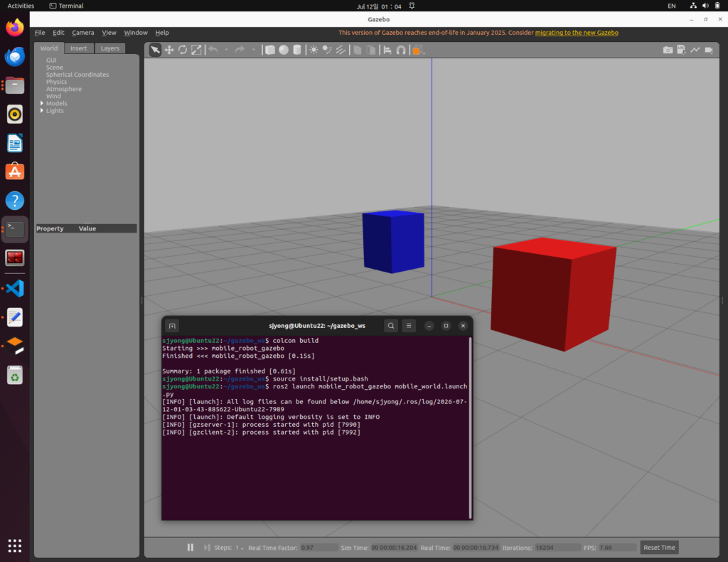This screenshot has height=562, width=728.
Task: Open the redo history dropdown arrow
Action: pos(254,50)
